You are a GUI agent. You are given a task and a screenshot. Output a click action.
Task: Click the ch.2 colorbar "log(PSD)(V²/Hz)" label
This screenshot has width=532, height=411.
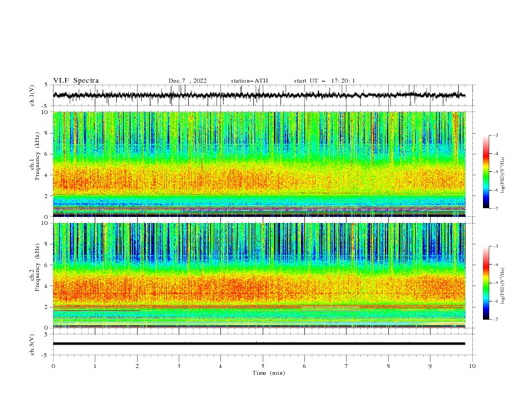click(x=503, y=286)
